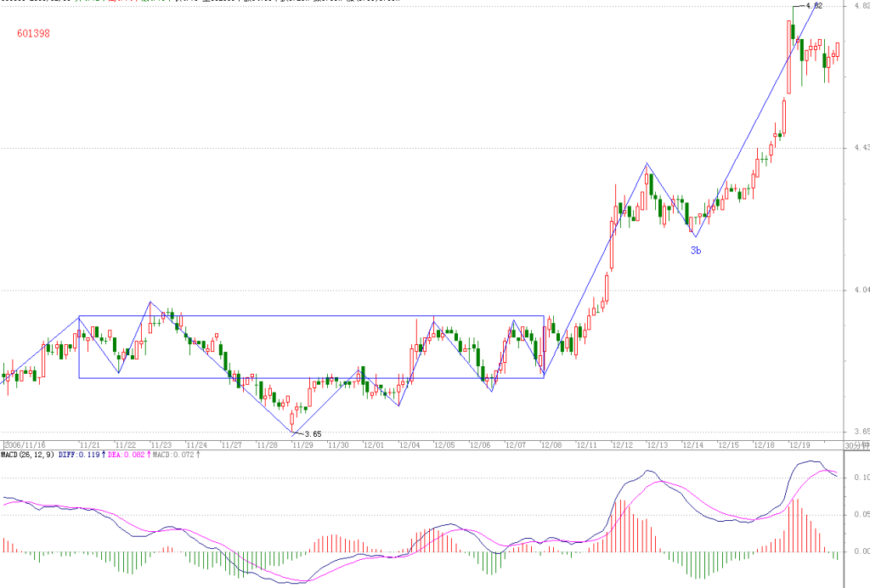
Task: Click the 12/19 date on the time axis
Action: (799, 445)
